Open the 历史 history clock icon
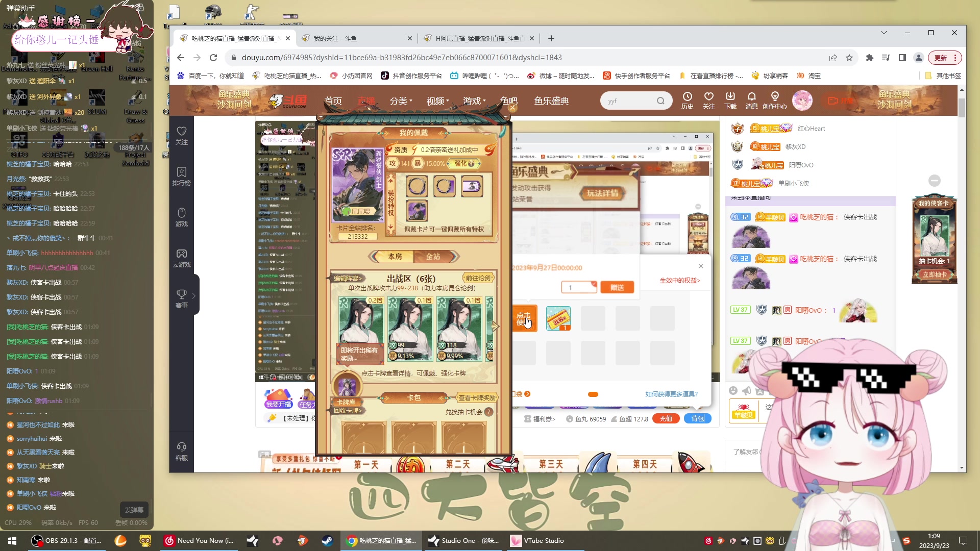Screen dimensions: 980x551 pyautogui.click(x=688, y=100)
